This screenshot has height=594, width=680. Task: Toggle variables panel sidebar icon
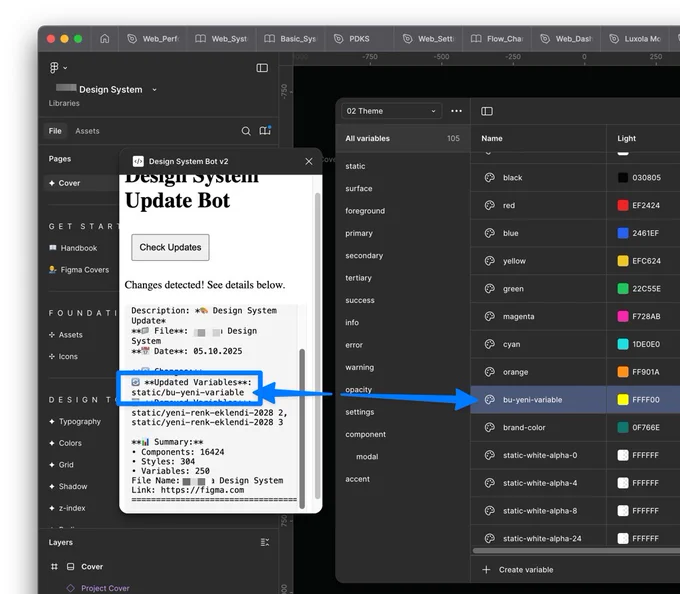(487, 111)
